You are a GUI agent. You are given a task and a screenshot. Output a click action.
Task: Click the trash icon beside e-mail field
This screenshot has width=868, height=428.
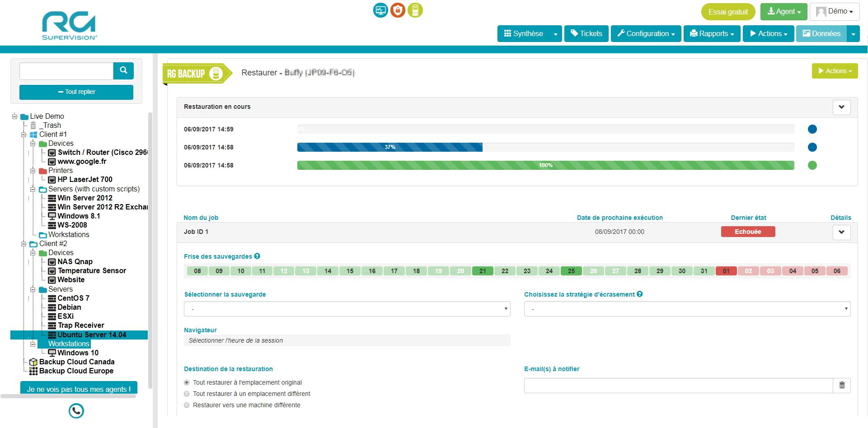point(842,385)
